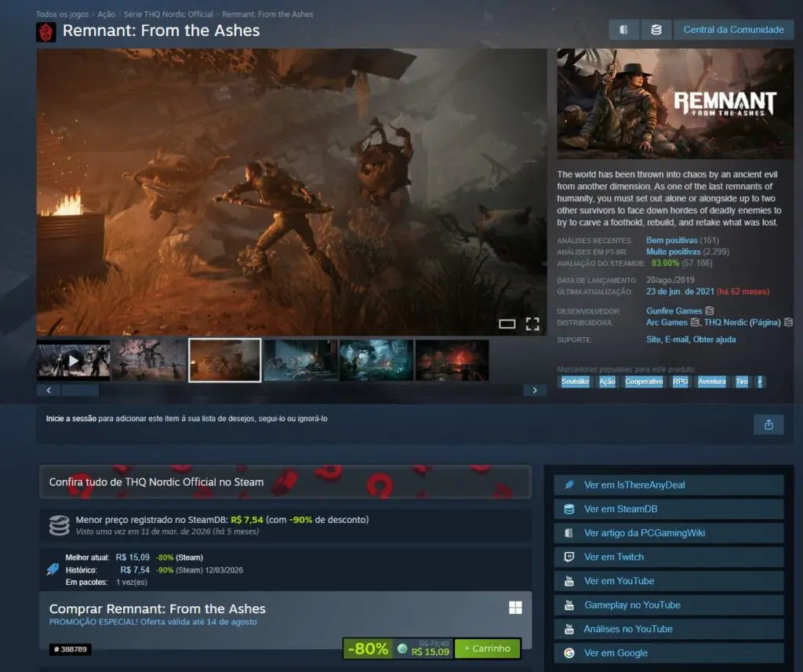The image size is (803, 672).
Task: Click SteamDB icon next to Gunfire Games
Action: pos(709,311)
